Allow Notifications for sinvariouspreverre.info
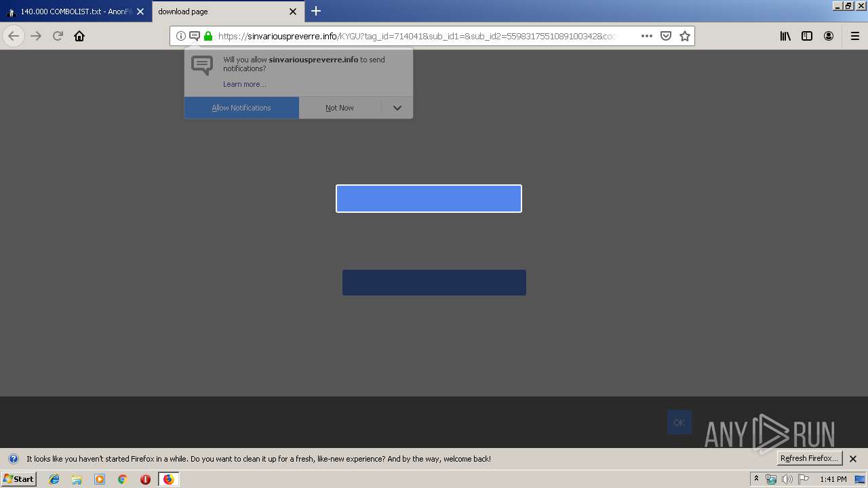 tap(241, 108)
